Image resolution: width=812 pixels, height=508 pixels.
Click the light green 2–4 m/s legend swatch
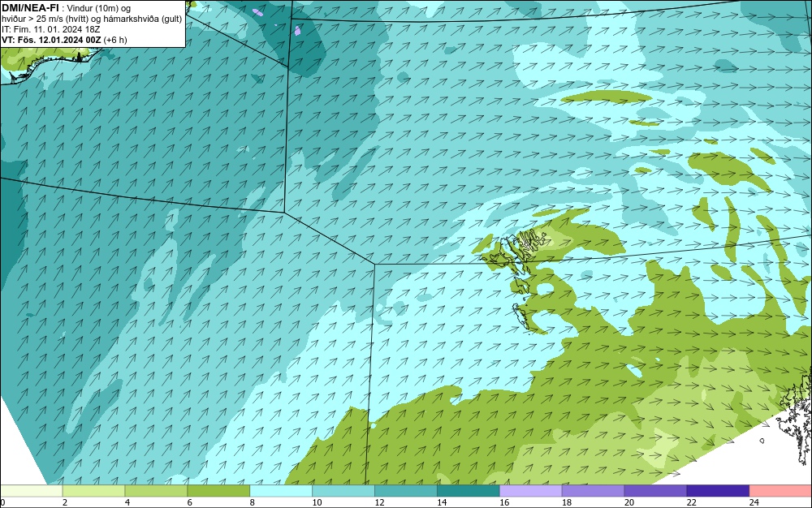tap(93, 491)
